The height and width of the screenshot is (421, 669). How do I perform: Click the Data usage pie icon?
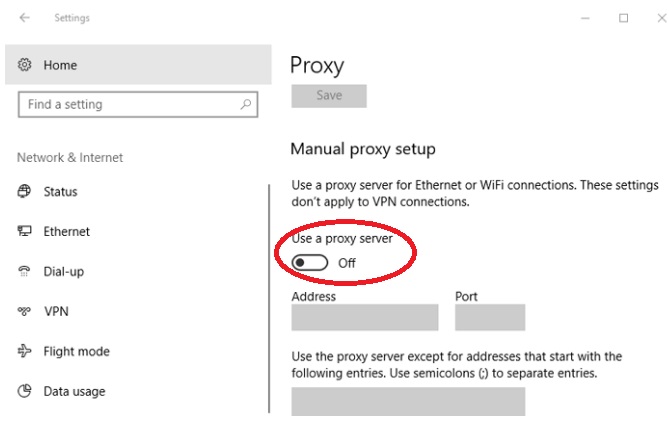24,391
